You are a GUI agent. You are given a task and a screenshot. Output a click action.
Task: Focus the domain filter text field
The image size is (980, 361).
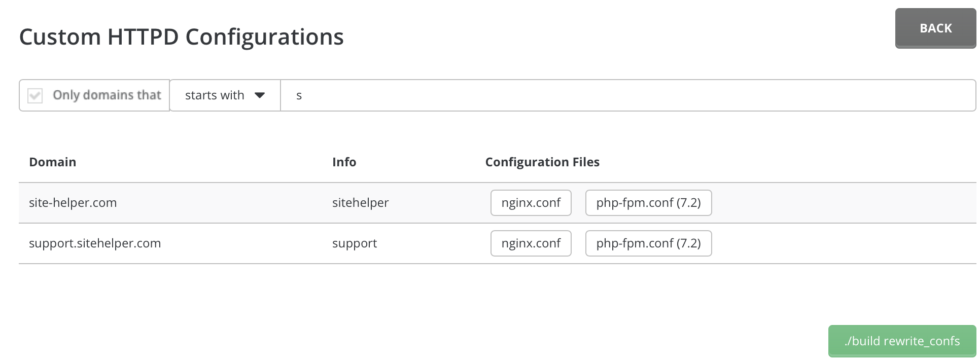pos(628,95)
